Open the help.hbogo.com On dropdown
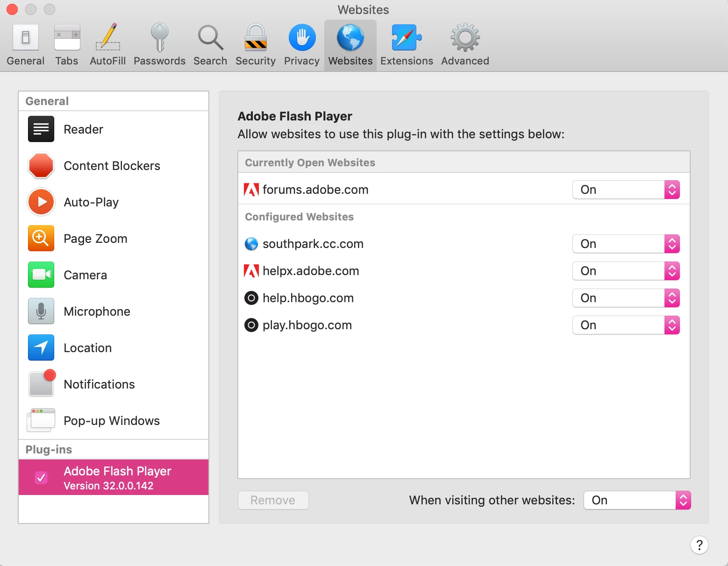This screenshot has height=566, width=728. [626, 298]
